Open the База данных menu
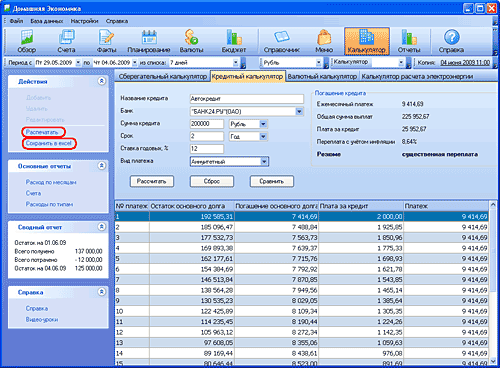 point(47,21)
